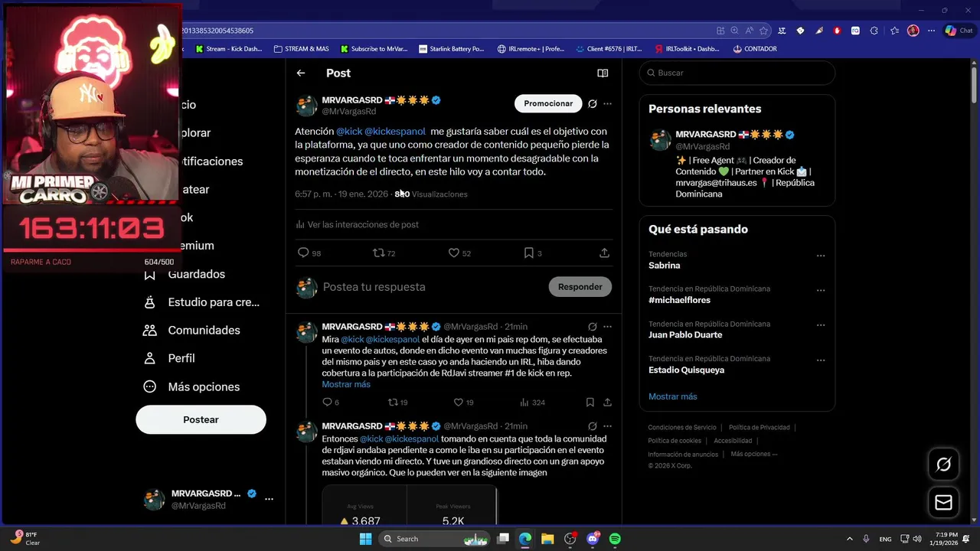This screenshot has height=551, width=980.
Task: Open the more options dots on the main post
Action: (x=607, y=103)
